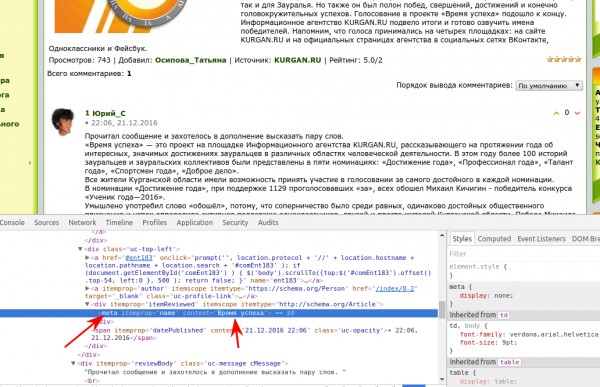
Task: Click the td tag in Inherited from
Action: pyautogui.click(x=504, y=315)
